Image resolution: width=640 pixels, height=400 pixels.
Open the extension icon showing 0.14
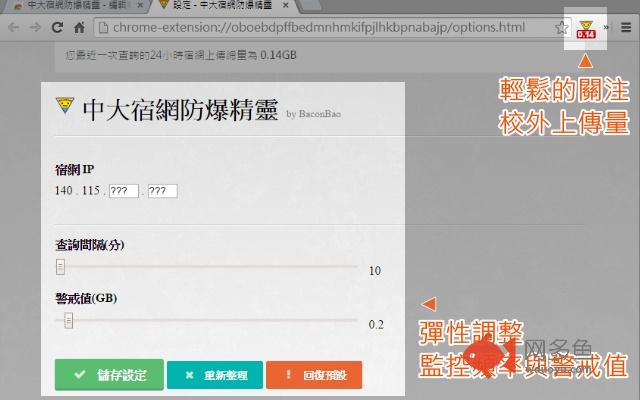[586, 29]
